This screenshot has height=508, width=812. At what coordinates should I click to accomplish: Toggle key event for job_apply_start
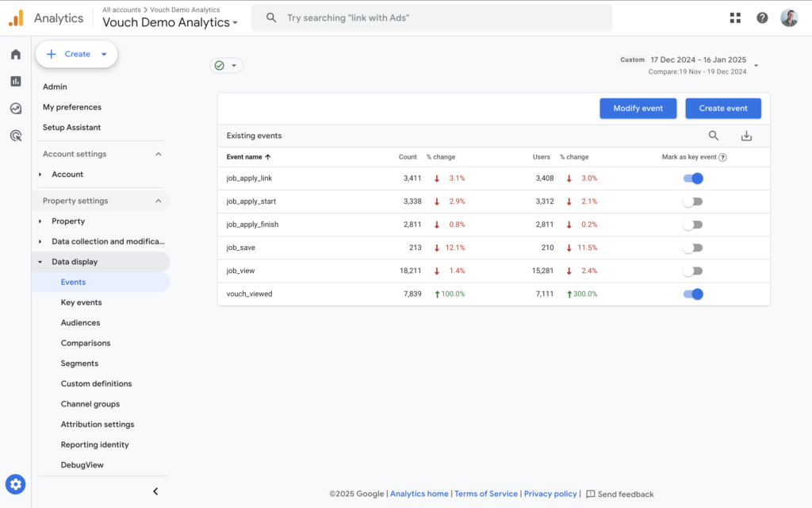pyautogui.click(x=693, y=202)
